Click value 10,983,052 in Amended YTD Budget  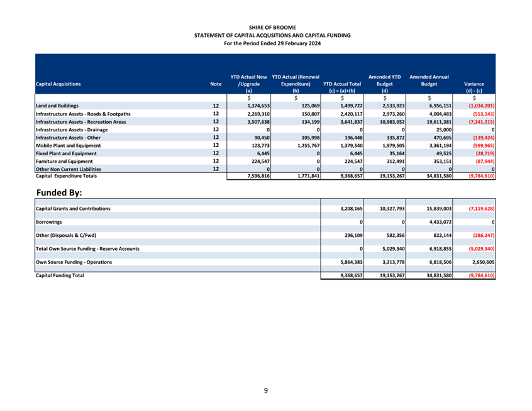click(x=392, y=122)
